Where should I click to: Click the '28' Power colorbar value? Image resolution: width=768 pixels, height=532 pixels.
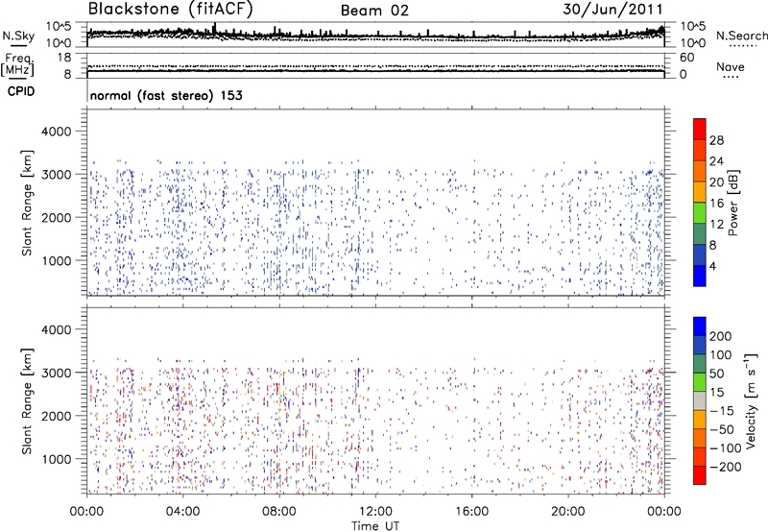716,140
